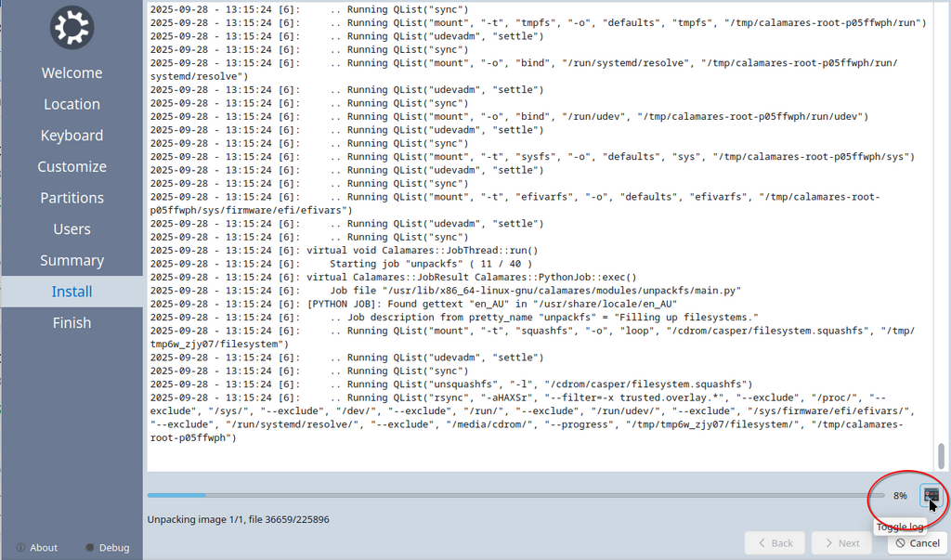Click the Debug bug icon
Image resolution: width=951 pixels, height=560 pixels.
coord(90,547)
